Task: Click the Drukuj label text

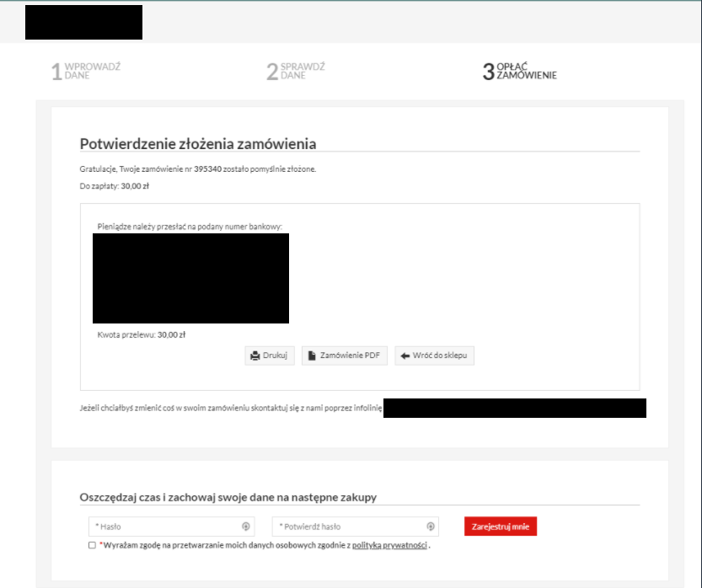Action: pyautogui.click(x=275, y=355)
